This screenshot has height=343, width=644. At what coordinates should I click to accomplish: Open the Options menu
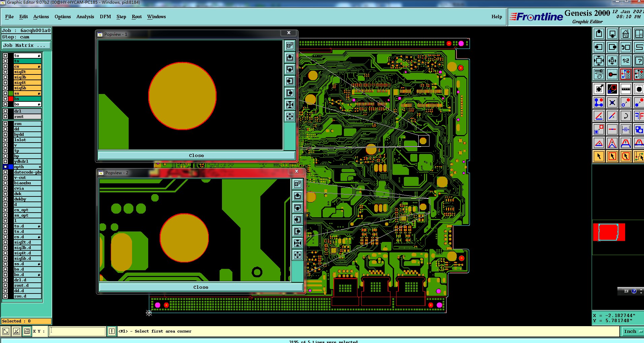point(63,17)
